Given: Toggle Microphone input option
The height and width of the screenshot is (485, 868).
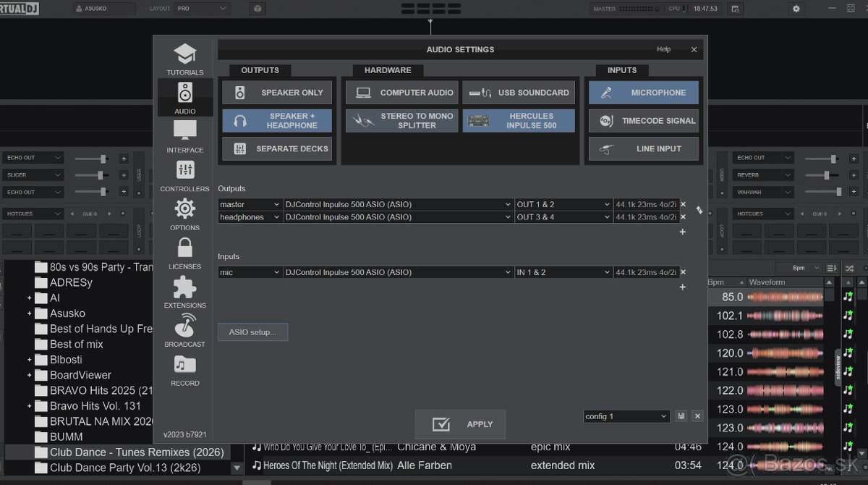Looking at the screenshot, I should (x=644, y=93).
